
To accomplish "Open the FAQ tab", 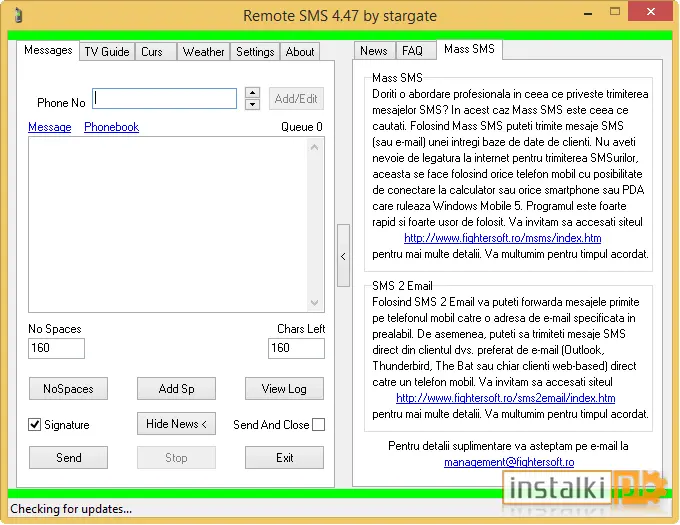I will click(415, 51).
